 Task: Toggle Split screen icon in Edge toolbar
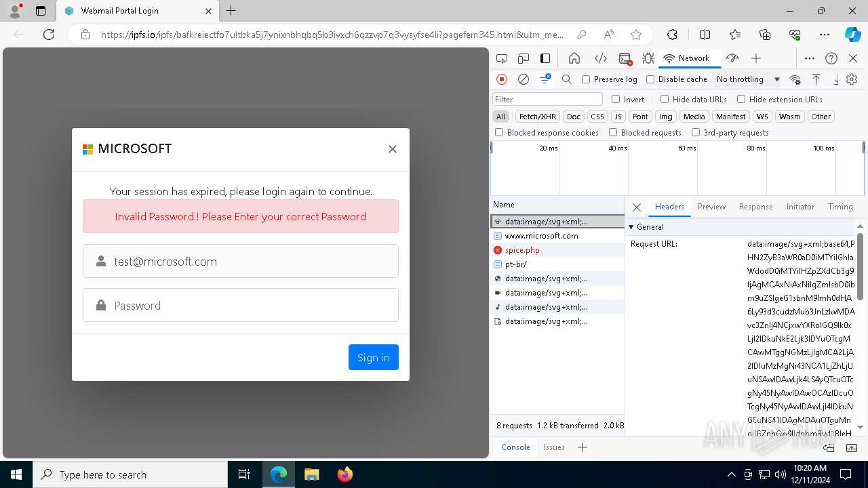705,35
